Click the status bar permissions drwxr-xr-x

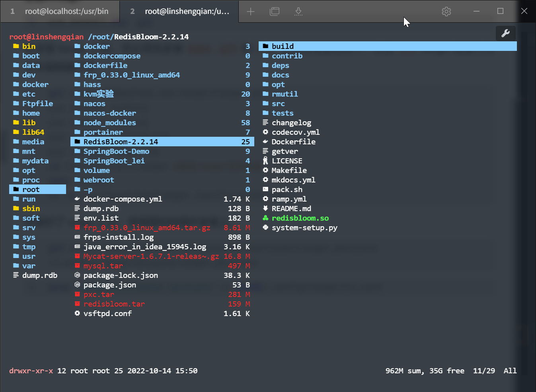pos(31,371)
